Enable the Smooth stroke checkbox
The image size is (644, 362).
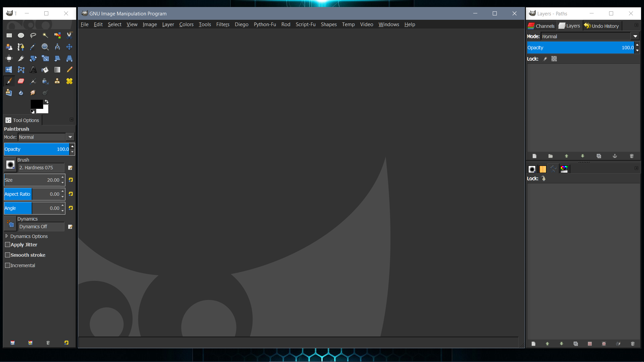(x=7, y=255)
